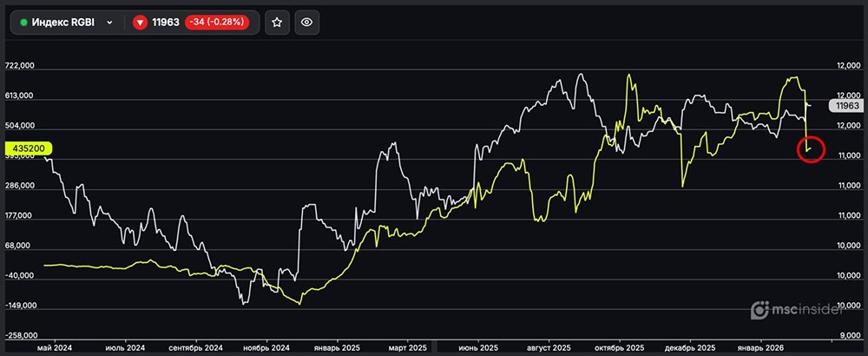
Task: Toggle chart visibility with the eye icon
Action: pos(308,23)
